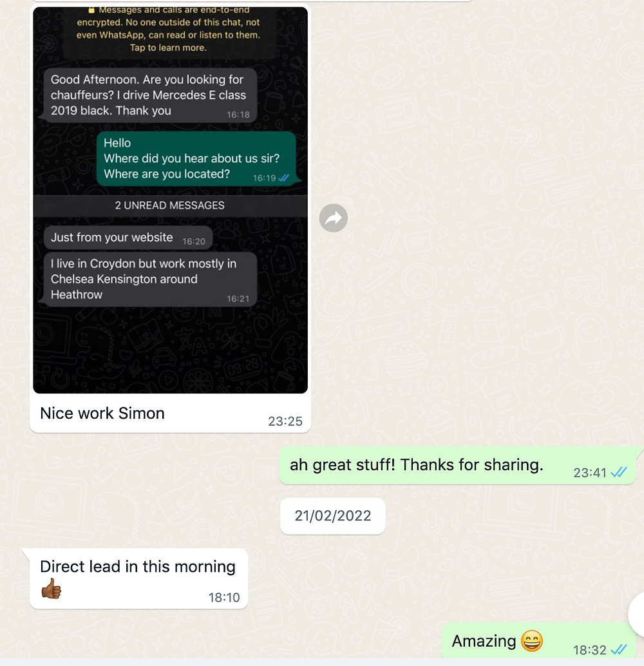Click the grinning emoji after "Amazing"

pos(532,641)
